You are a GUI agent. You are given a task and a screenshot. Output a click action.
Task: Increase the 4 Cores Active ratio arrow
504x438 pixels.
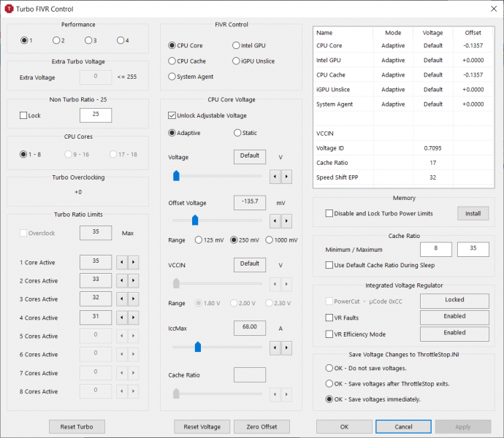[133, 318]
